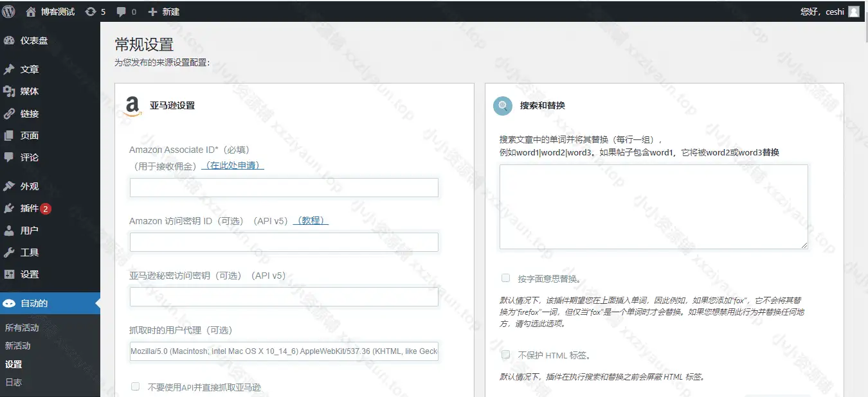Image resolution: width=868 pixels, height=397 pixels.
Task: Click the Amazon Associate ID input field
Action: click(x=284, y=188)
